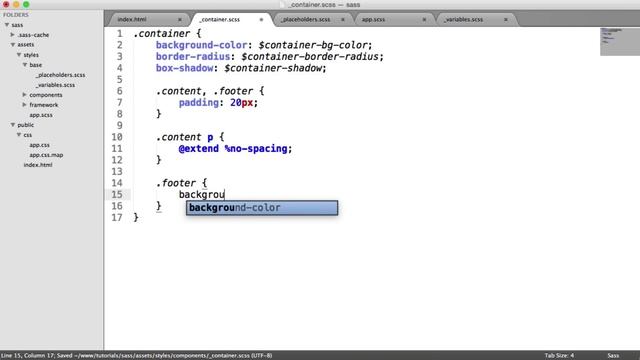Switch to the app.scss tab
Screen dimensions: 640x360
(x=373, y=20)
